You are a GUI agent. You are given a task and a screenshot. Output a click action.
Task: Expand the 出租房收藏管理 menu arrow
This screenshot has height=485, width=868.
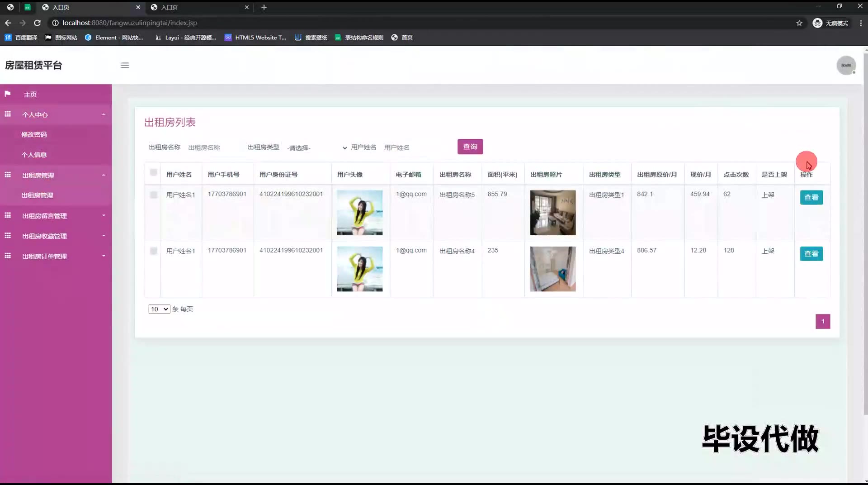point(104,236)
